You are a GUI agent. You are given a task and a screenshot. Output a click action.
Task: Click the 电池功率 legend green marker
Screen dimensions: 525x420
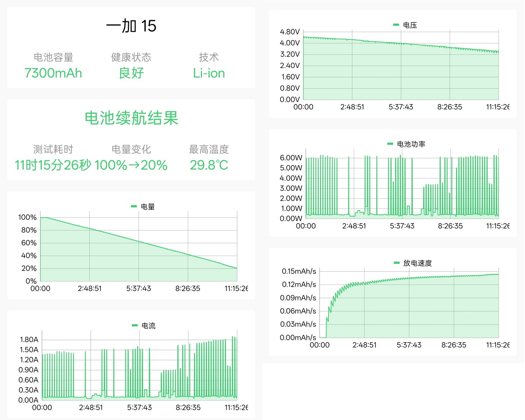390,144
